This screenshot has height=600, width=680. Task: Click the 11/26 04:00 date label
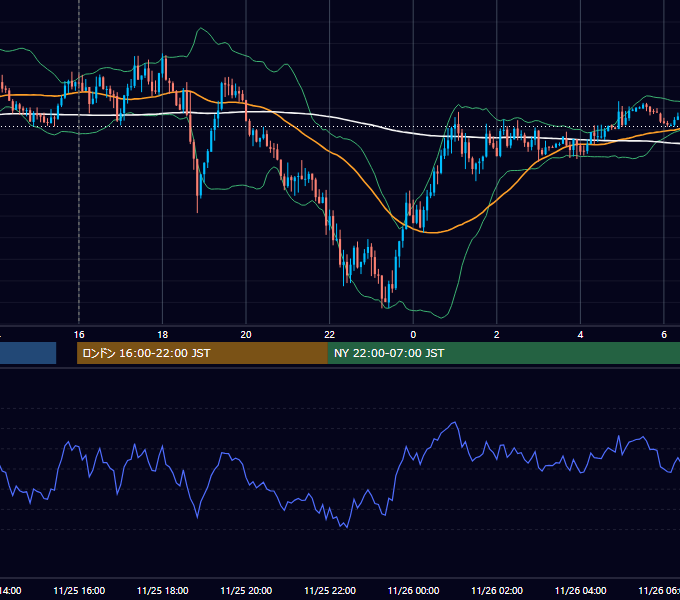[x=580, y=590]
